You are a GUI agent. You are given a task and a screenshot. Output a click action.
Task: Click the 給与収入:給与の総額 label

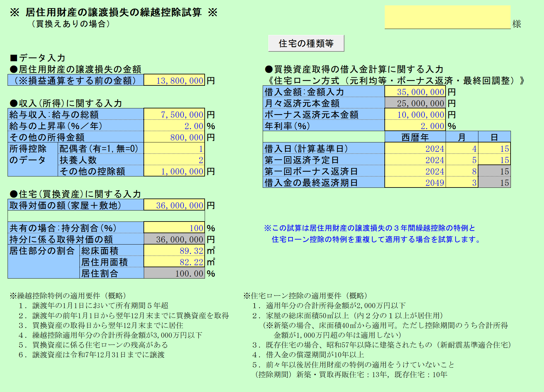[76, 114]
